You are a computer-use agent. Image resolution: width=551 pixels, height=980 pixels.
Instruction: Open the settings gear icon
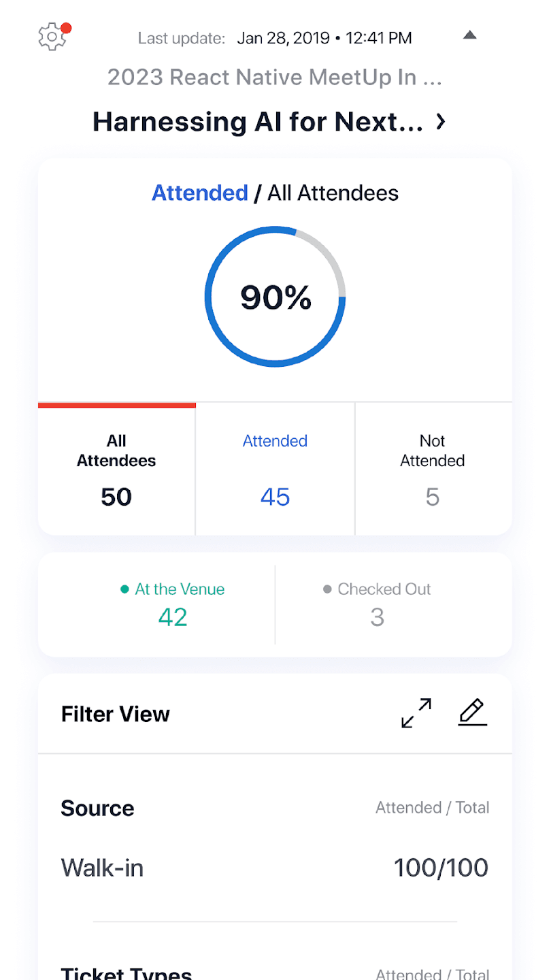coord(52,37)
